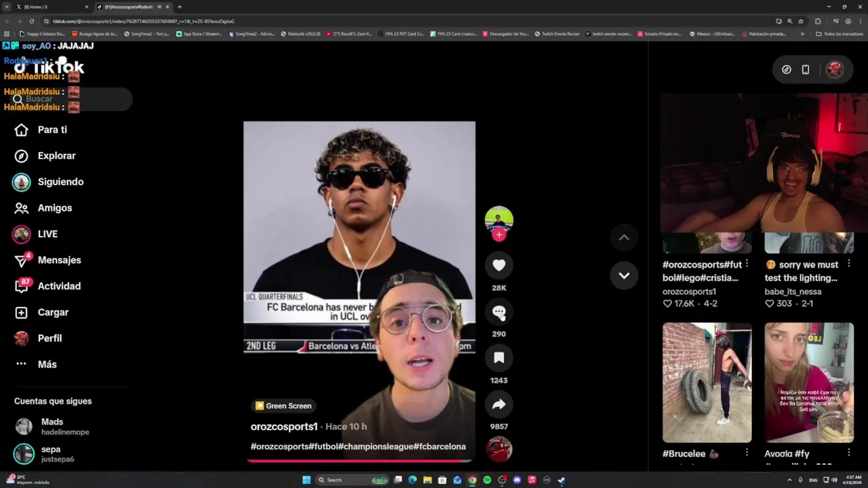Reload the page with the refresh button
This screenshot has height=488, width=868.
click(31, 21)
